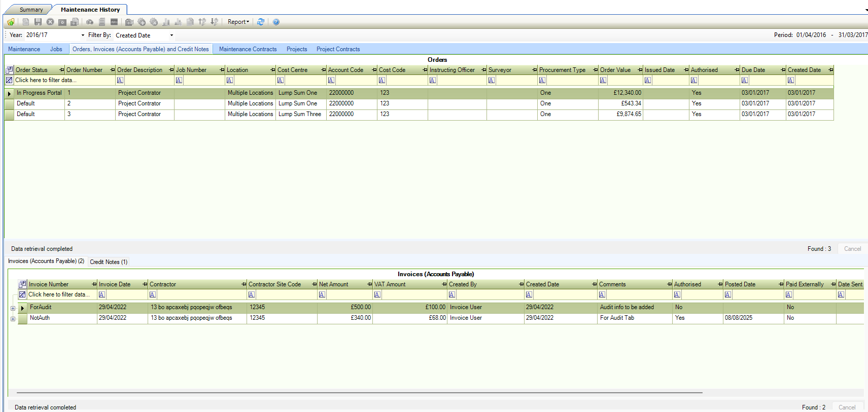Click the Save floppy disk toolbar icon

coord(38,22)
